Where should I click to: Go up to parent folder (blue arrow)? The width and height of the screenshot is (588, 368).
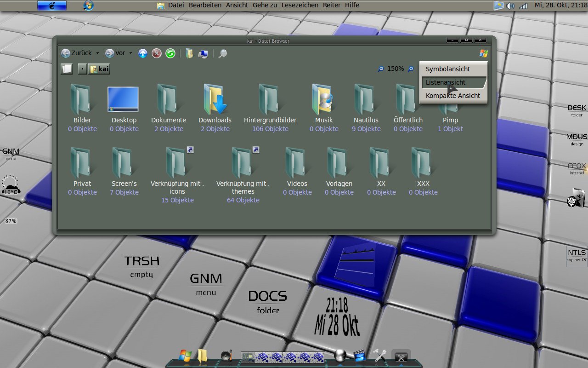[x=143, y=53]
